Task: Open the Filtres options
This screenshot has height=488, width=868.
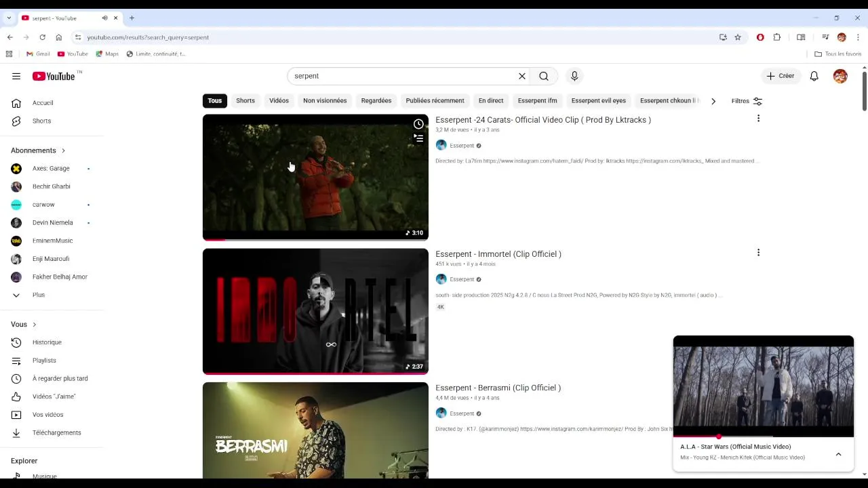Action: coord(747,101)
